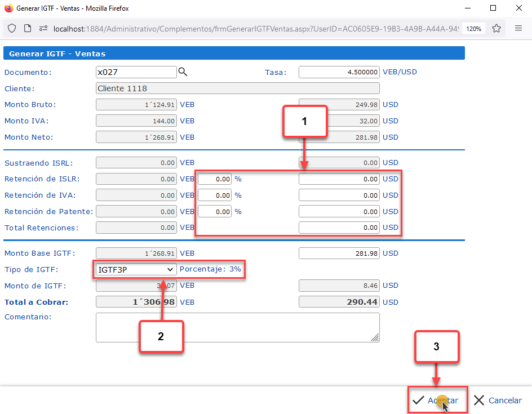
Task: Click Retención de ISLR percentage field
Action: pyautogui.click(x=215, y=179)
